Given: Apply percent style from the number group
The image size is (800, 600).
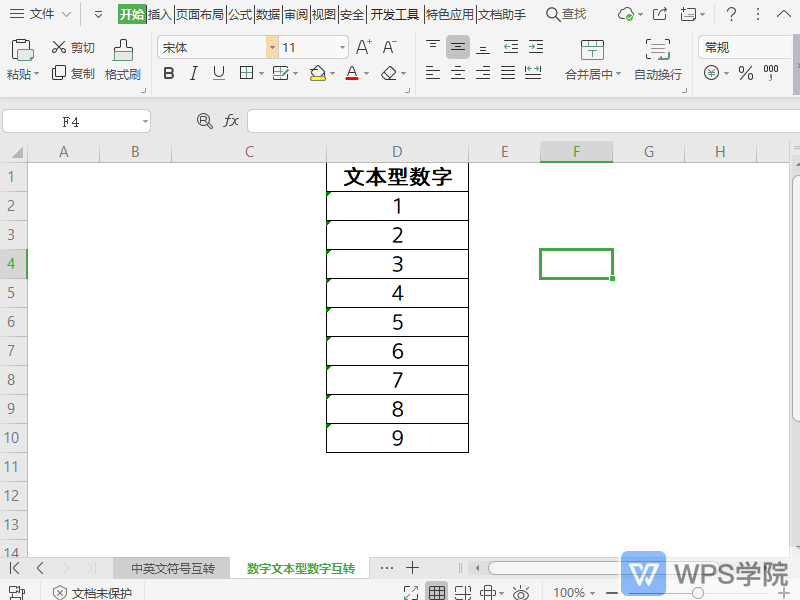Looking at the screenshot, I should [746, 72].
